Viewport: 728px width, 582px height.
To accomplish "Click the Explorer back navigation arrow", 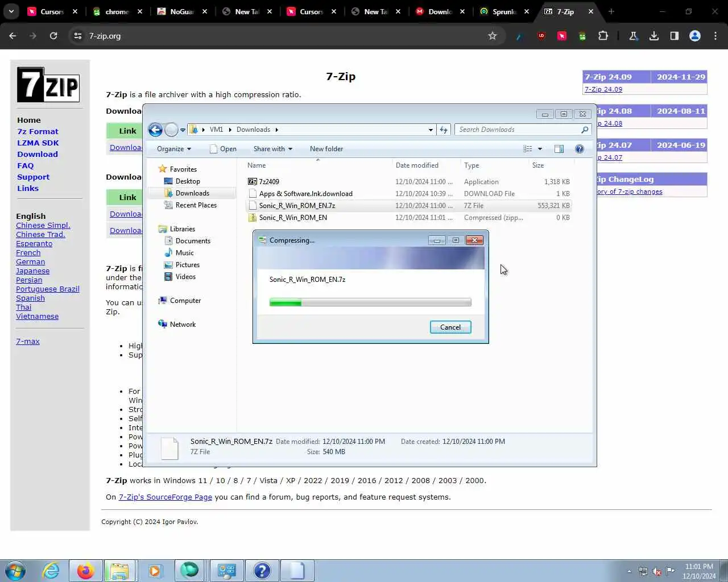I will click(155, 130).
